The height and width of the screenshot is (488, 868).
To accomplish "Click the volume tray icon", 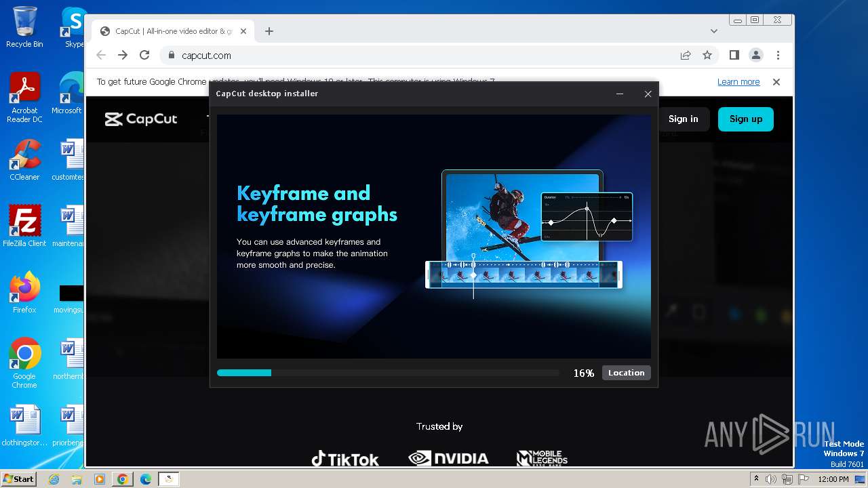I will coord(771,479).
